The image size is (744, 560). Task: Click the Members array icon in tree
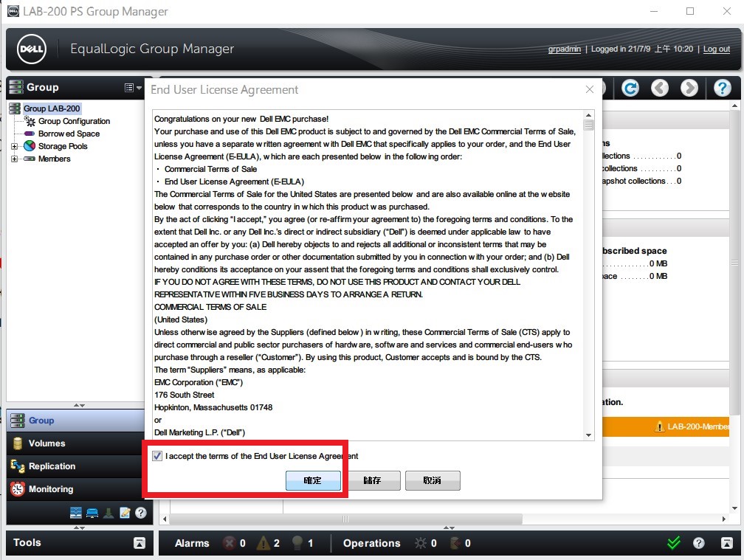tap(30, 159)
